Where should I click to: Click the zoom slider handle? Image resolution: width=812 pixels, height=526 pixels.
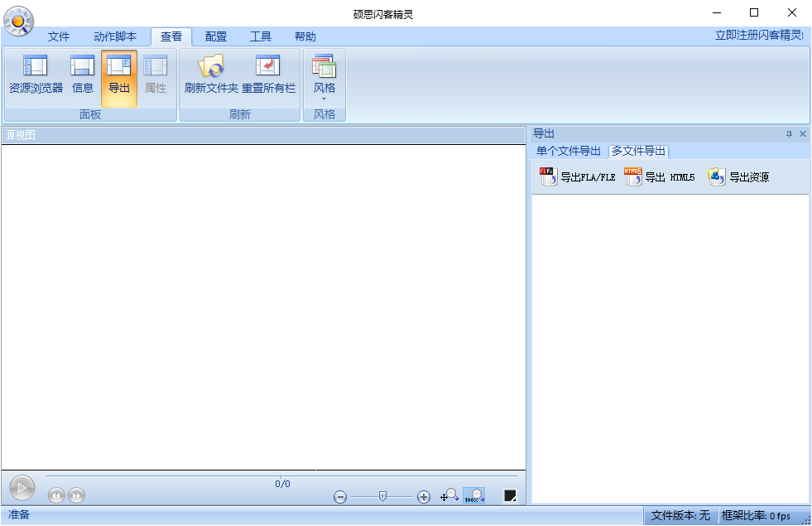[x=382, y=496]
